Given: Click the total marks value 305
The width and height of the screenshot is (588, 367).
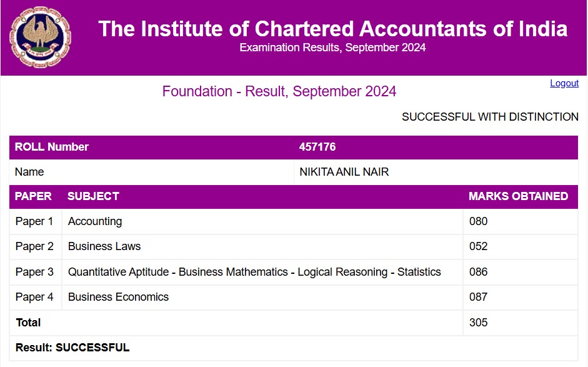Looking at the screenshot, I should coord(478,323).
